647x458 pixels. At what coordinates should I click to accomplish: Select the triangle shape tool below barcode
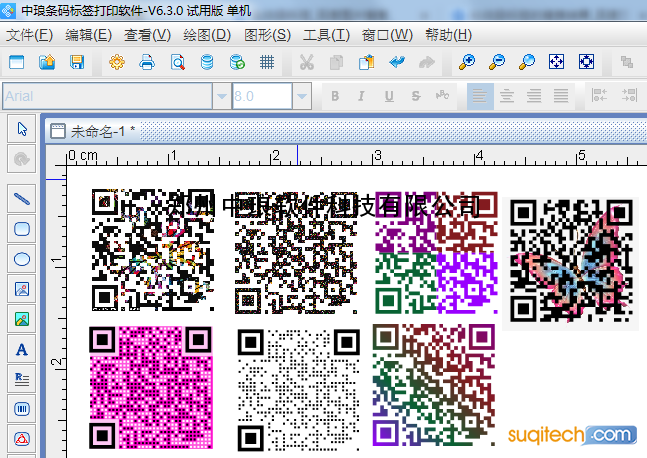pyautogui.click(x=21, y=439)
